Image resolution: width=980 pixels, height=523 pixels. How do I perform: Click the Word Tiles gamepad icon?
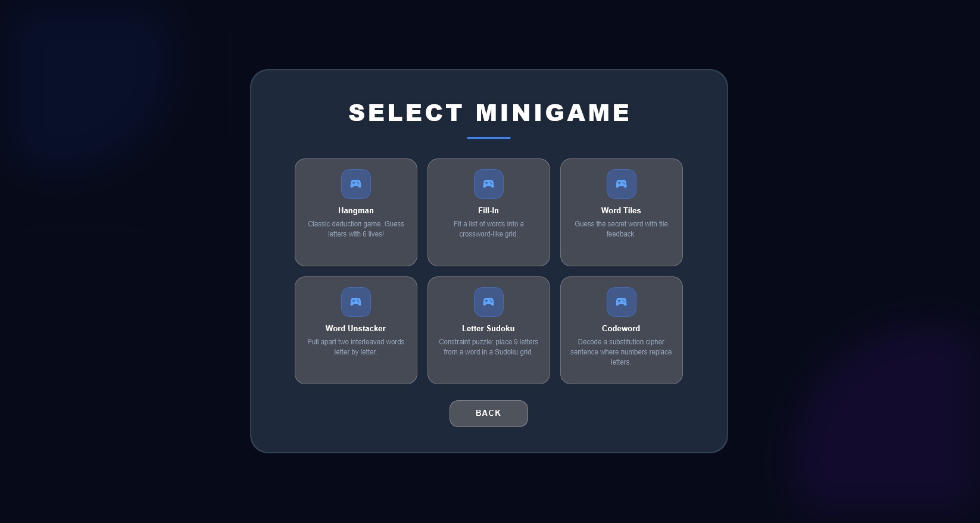click(x=622, y=184)
